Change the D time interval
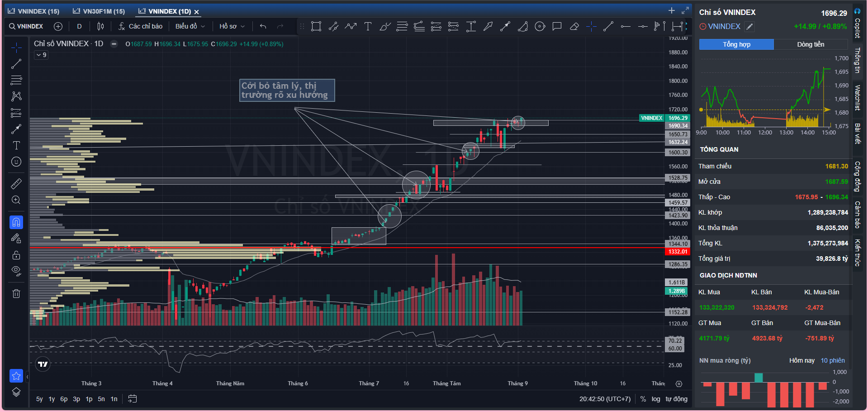The height and width of the screenshot is (412, 868). (79, 26)
